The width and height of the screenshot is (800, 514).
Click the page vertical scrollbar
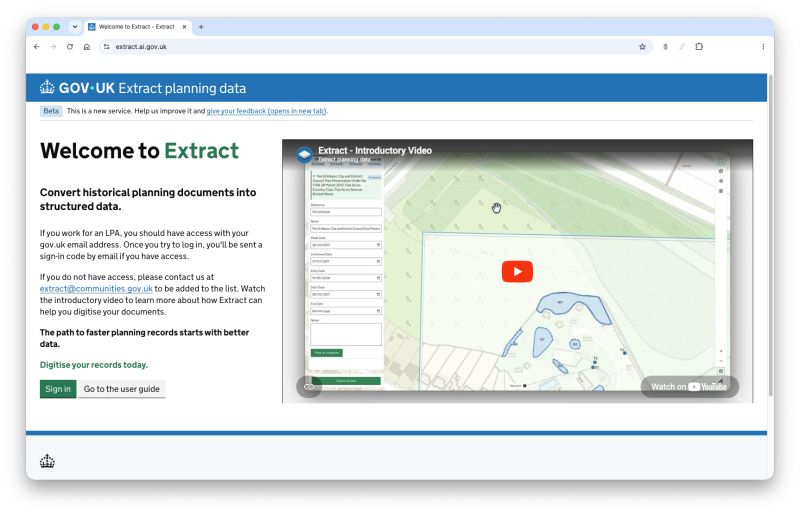click(770, 235)
